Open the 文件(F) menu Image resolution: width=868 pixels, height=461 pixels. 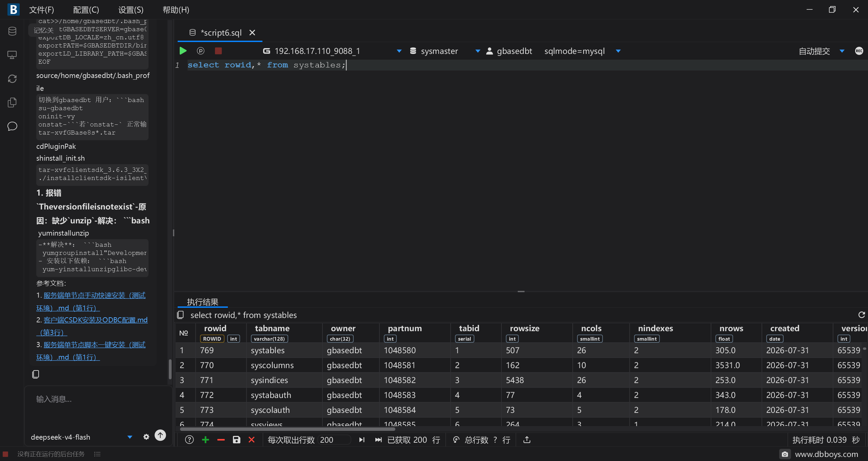pos(41,10)
